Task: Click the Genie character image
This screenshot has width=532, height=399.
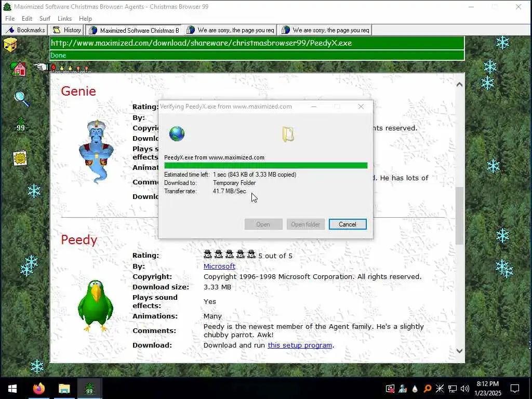Action: point(96,151)
